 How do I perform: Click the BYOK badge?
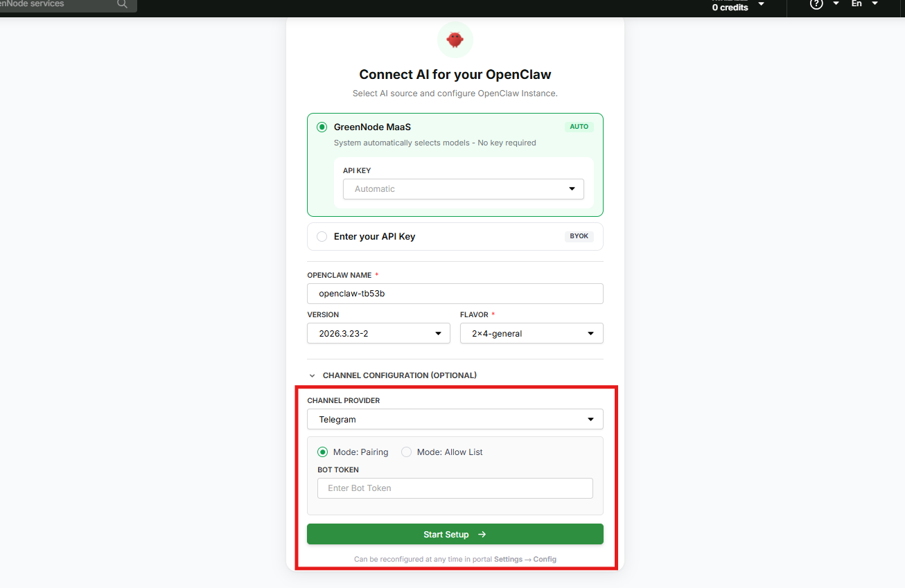pos(579,236)
